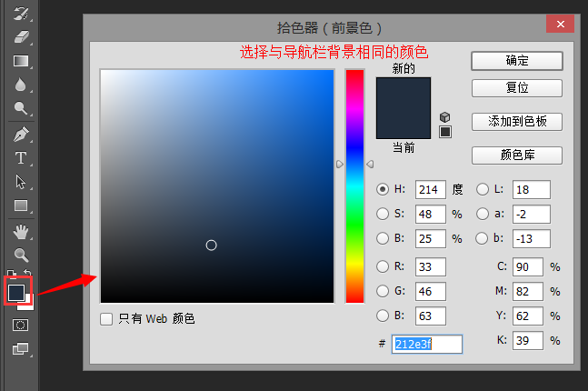
Task: Select the Gradient tool
Action: [21, 61]
